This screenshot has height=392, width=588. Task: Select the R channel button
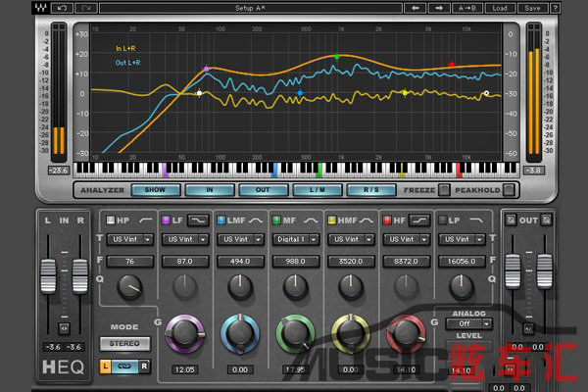145,367
